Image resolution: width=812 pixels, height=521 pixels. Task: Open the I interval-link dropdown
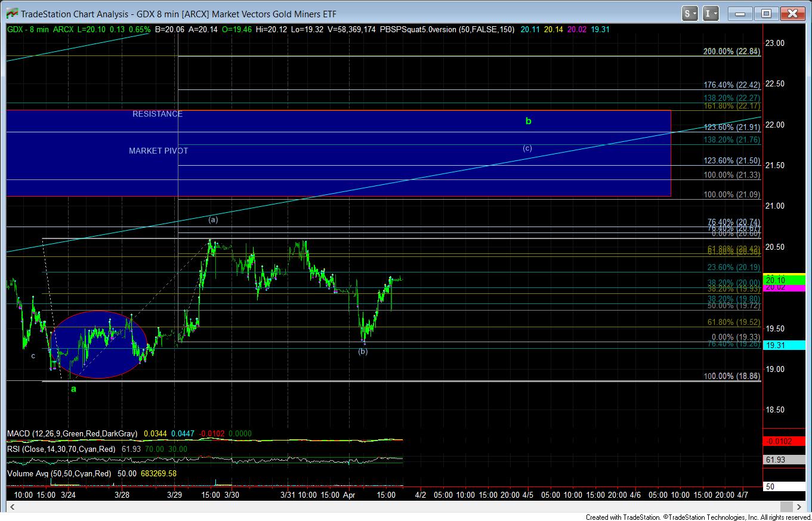tap(712, 13)
